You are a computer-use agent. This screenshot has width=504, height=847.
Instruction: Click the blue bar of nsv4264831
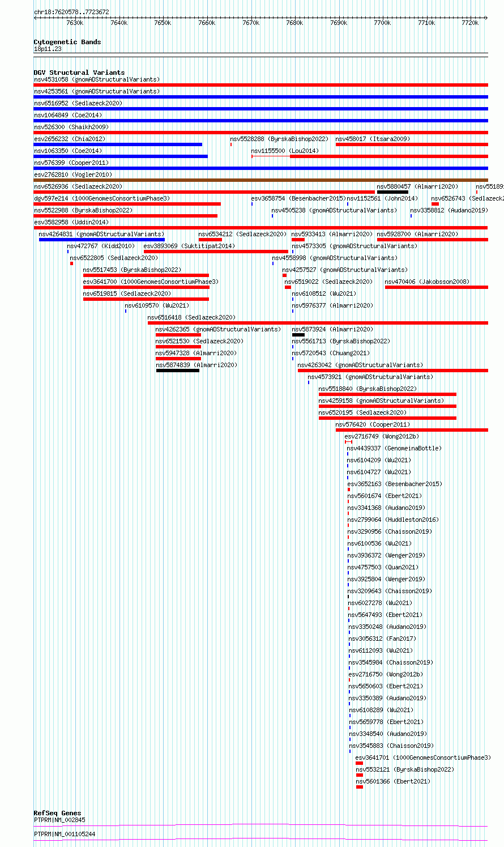click(x=102, y=240)
